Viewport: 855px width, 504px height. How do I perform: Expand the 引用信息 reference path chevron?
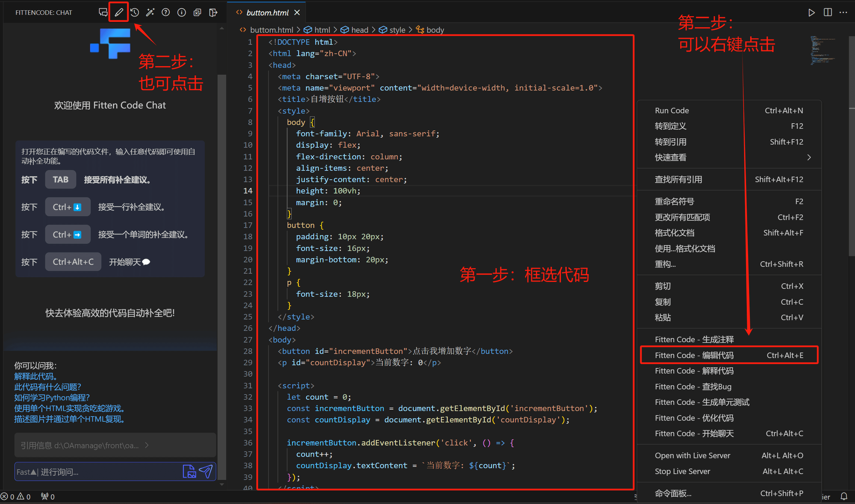point(147,445)
